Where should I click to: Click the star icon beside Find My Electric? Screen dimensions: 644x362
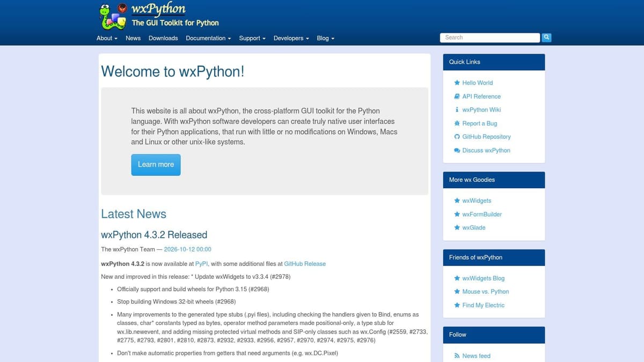point(457,305)
